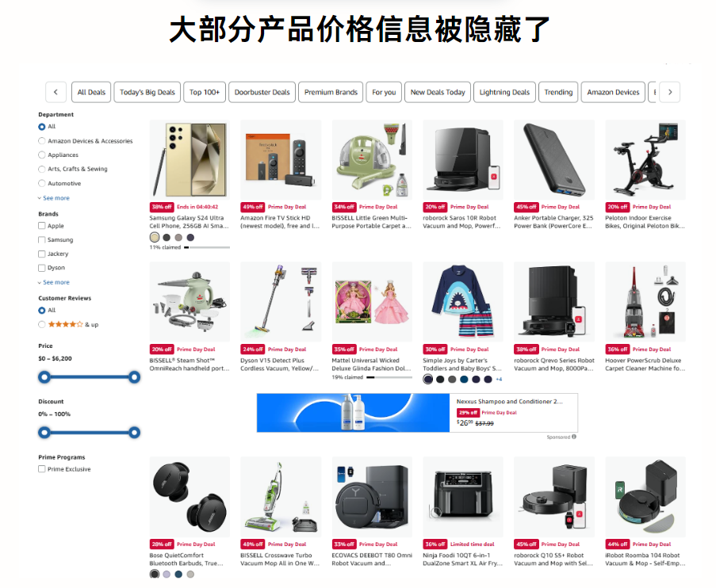The image size is (716, 588).
Task: Expand See more under Department
Action: [x=56, y=198]
